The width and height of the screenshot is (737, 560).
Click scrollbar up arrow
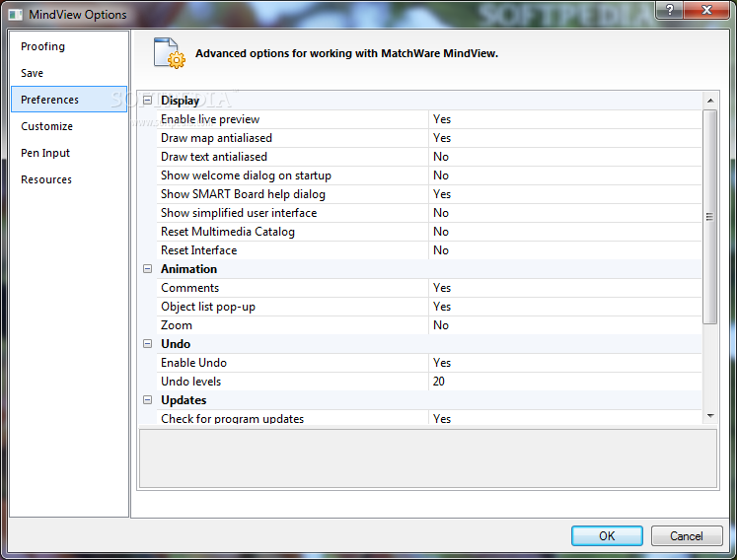[x=710, y=101]
